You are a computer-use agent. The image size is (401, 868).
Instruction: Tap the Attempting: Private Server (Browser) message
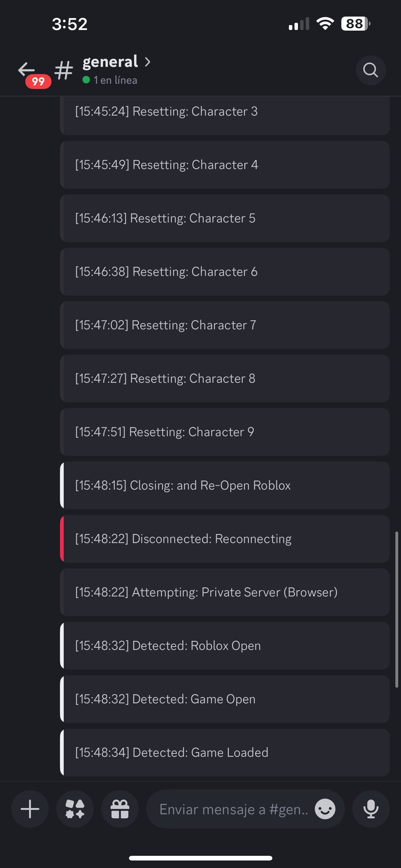(225, 592)
